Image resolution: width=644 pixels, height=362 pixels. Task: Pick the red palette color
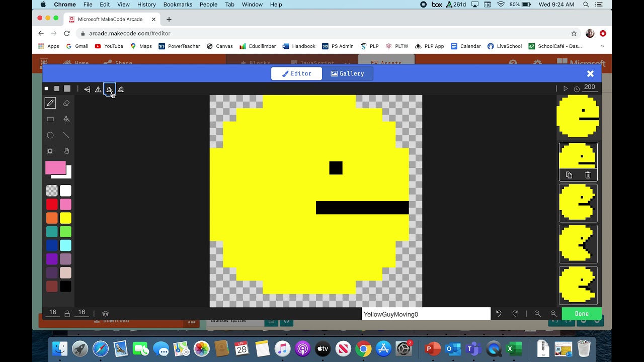(x=52, y=205)
